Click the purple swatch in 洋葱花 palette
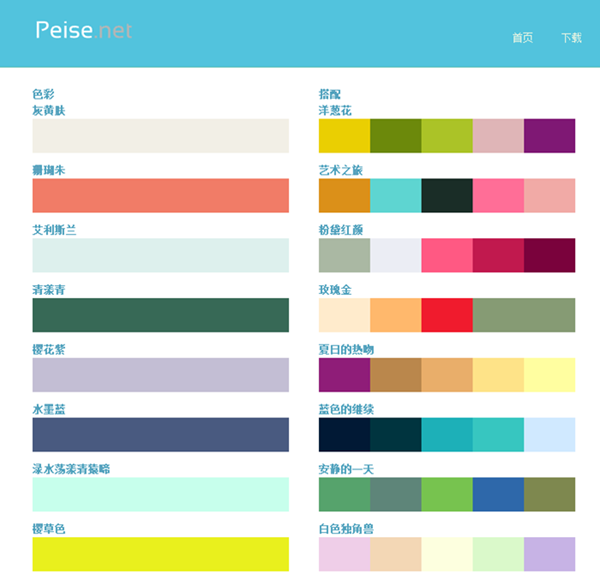The image size is (600, 573). pos(549,135)
